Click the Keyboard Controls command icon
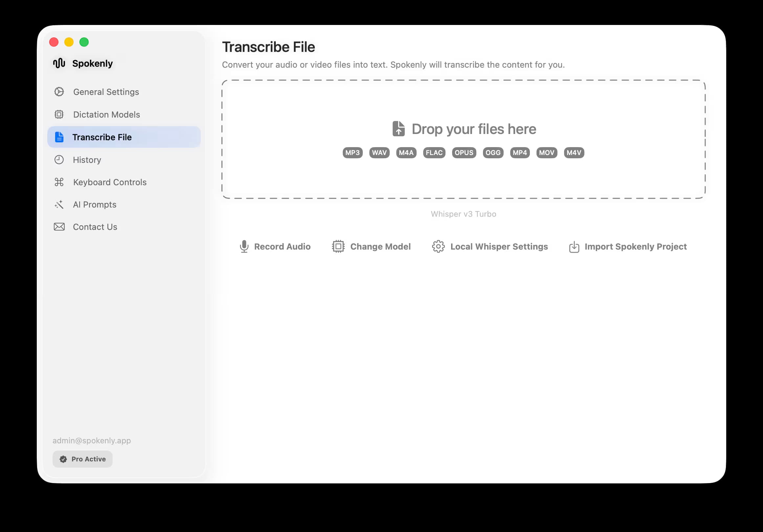763x532 pixels. [59, 182]
